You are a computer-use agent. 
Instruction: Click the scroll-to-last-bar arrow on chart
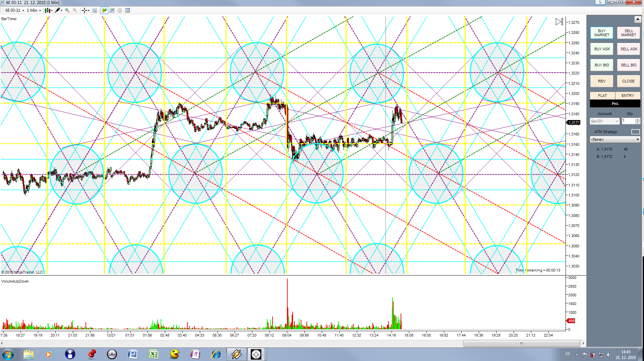[x=559, y=22]
